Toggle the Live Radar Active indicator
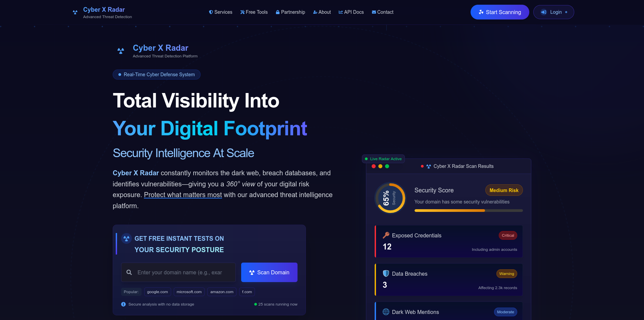The height and width of the screenshot is (320, 644). pyautogui.click(x=383, y=158)
